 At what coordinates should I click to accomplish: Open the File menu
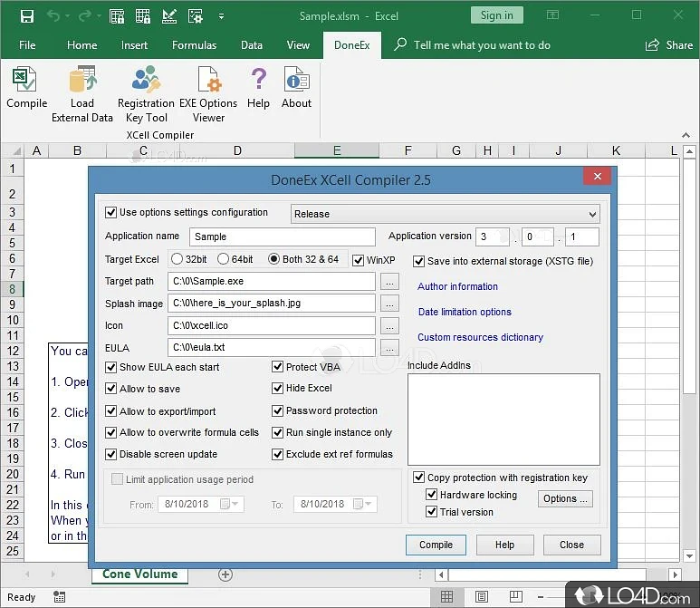tap(27, 45)
